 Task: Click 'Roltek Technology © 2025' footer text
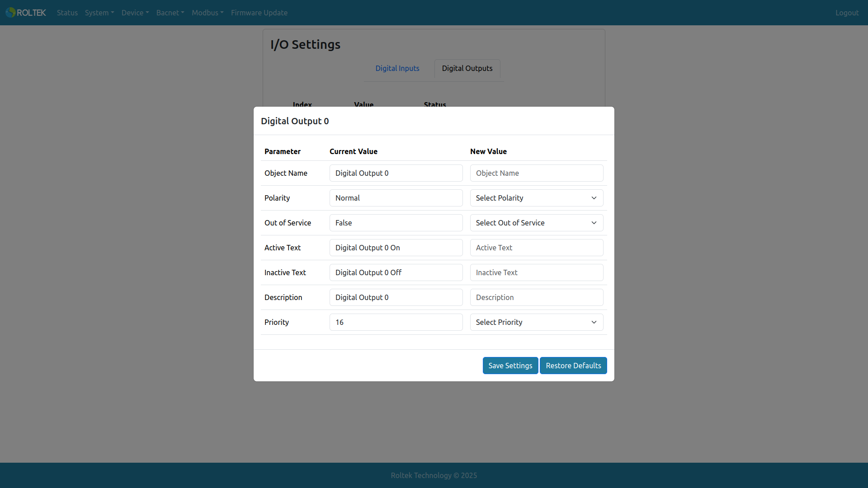(434, 475)
